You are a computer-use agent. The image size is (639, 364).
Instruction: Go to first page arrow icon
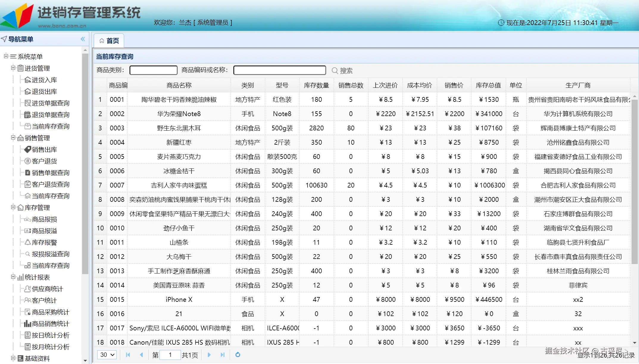[128, 355]
